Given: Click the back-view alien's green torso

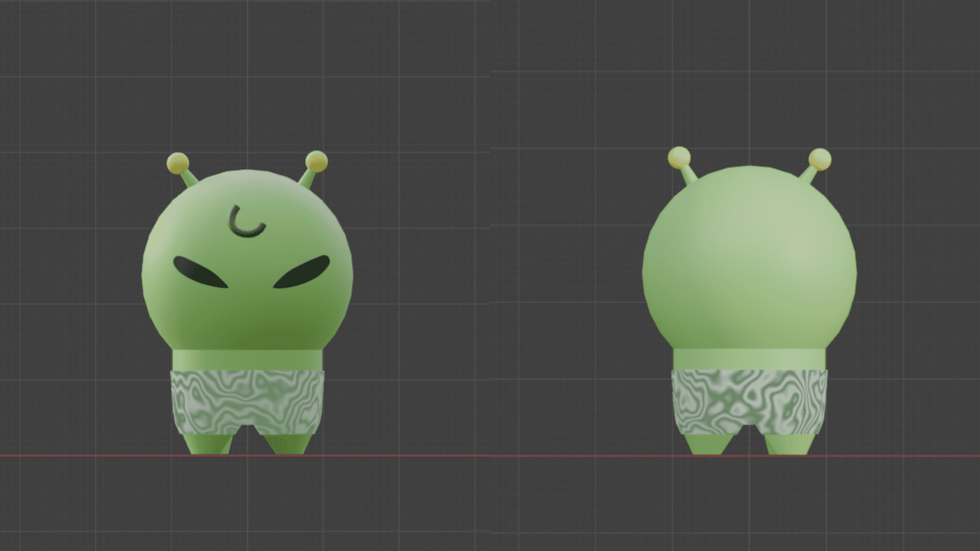Looking at the screenshot, I should (749, 359).
